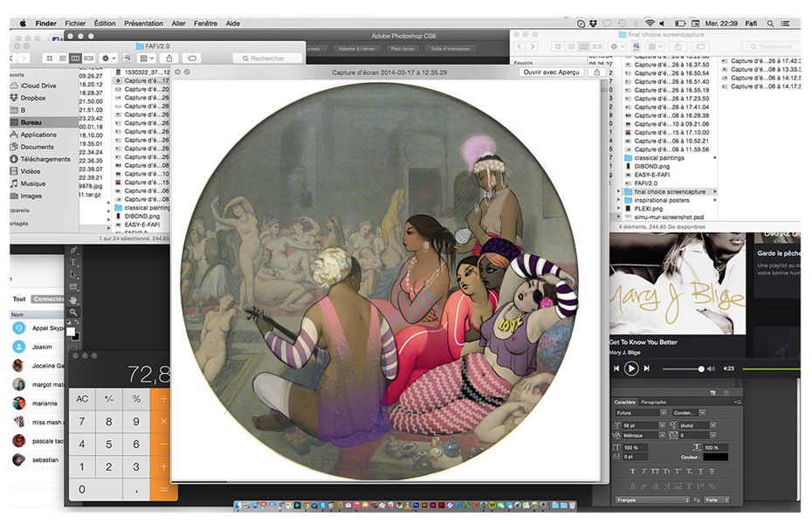Toggle underline in Caractère panel
812x524 pixels.
pos(700,472)
